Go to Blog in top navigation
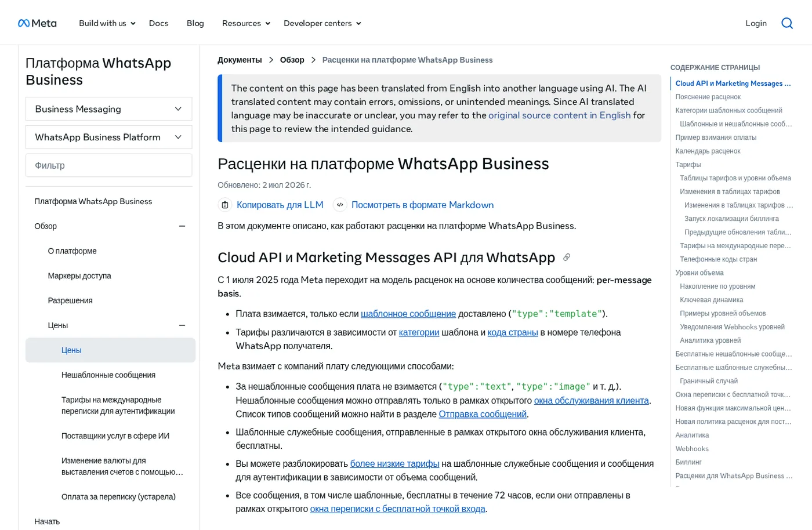The height and width of the screenshot is (530, 812). coord(195,23)
